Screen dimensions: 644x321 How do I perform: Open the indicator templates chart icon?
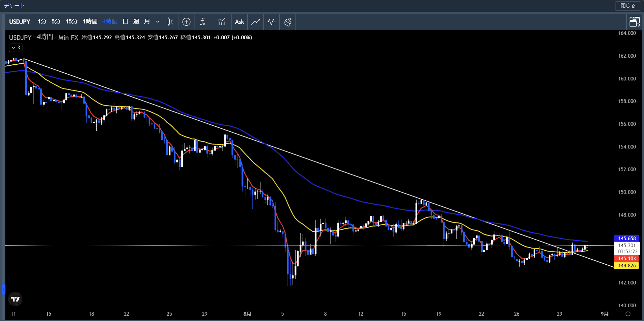click(x=221, y=22)
